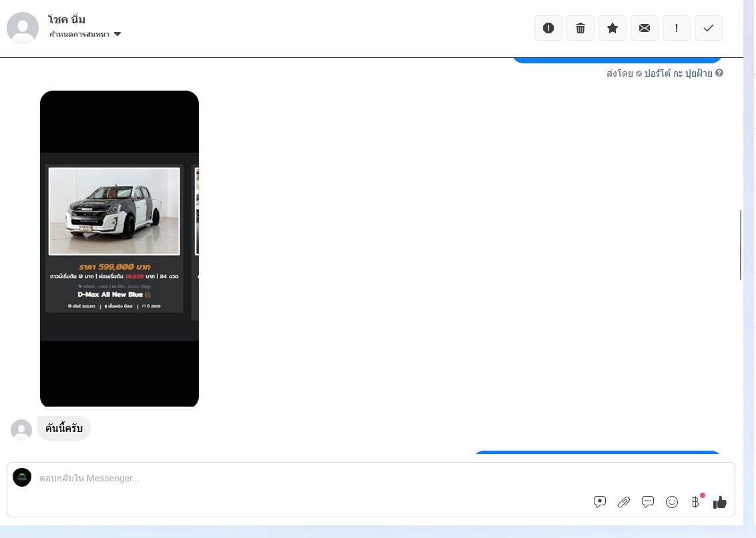Image resolution: width=756 pixels, height=538 pixels.
Task: Send a thumbs up like
Action: click(719, 503)
